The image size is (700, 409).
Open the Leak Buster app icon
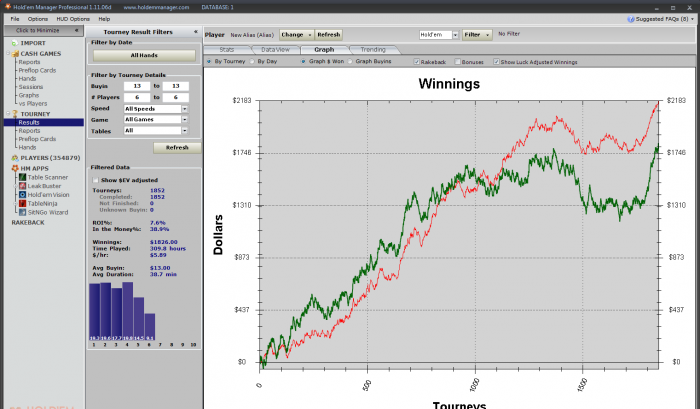22,186
